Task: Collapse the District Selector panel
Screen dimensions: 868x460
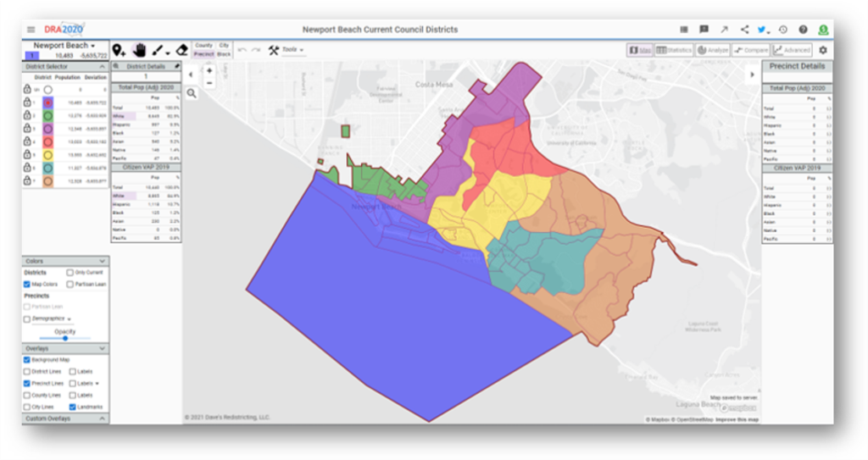Action: tap(103, 66)
